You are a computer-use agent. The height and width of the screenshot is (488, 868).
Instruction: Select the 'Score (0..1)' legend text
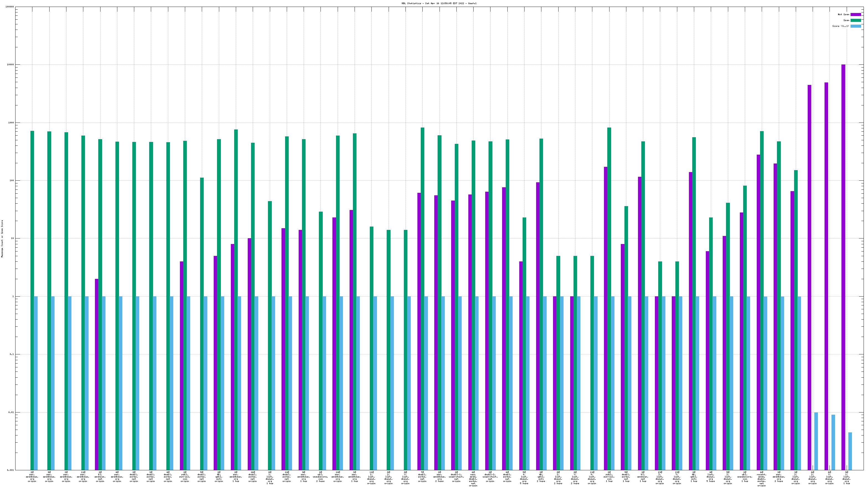click(841, 26)
